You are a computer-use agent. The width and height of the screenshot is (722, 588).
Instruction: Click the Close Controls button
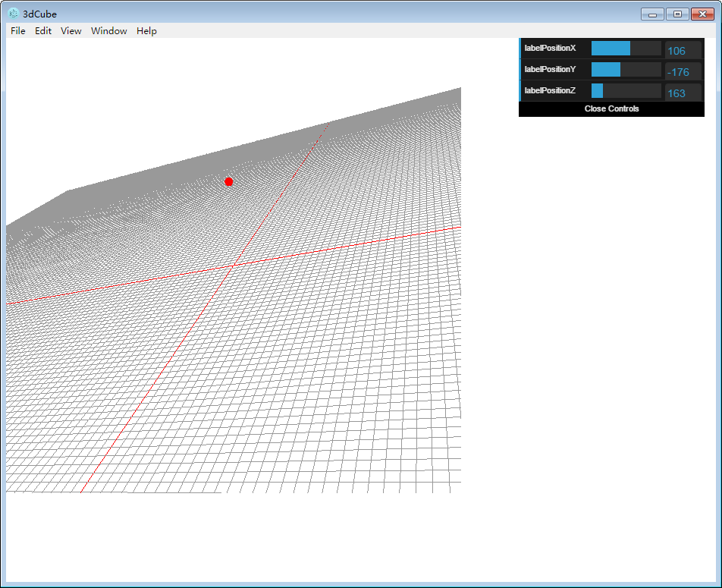[611, 108]
